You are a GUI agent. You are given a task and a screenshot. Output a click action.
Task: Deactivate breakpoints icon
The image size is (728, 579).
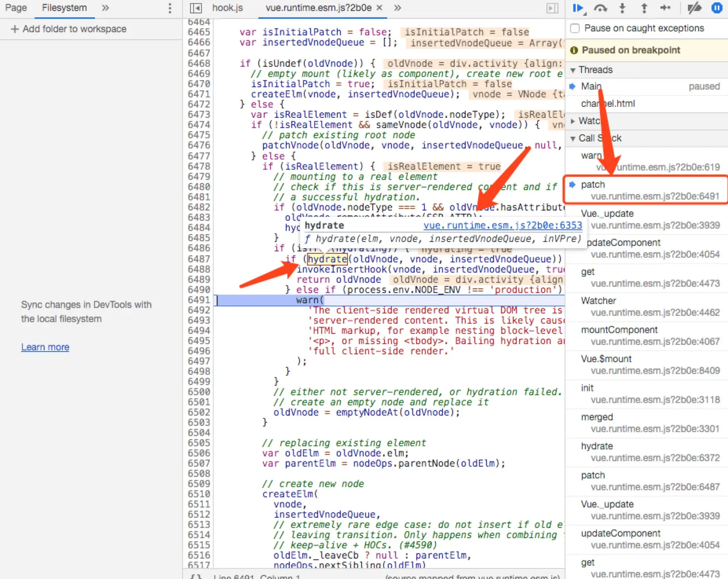(x=694, y=8)
